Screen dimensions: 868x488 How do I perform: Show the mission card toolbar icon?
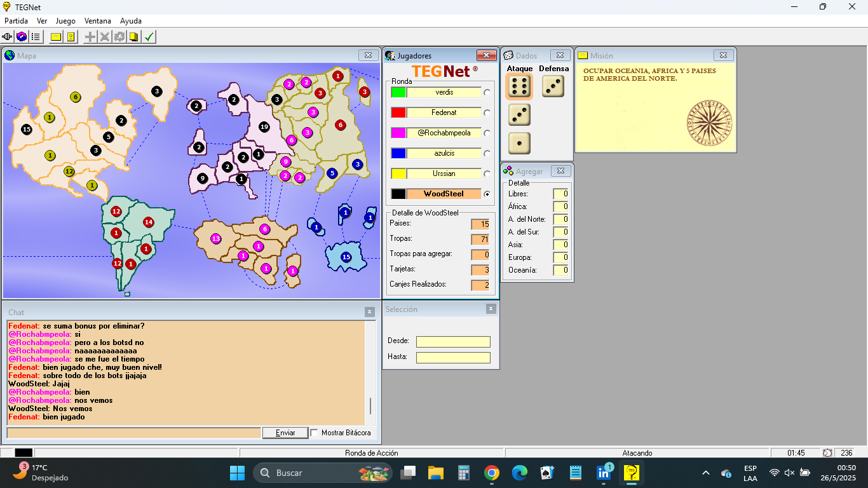[56, 37]
